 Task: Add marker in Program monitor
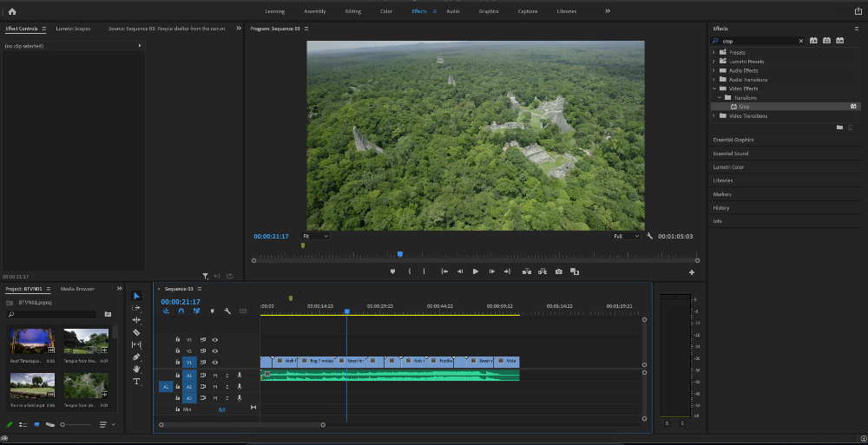pos(393,272)
